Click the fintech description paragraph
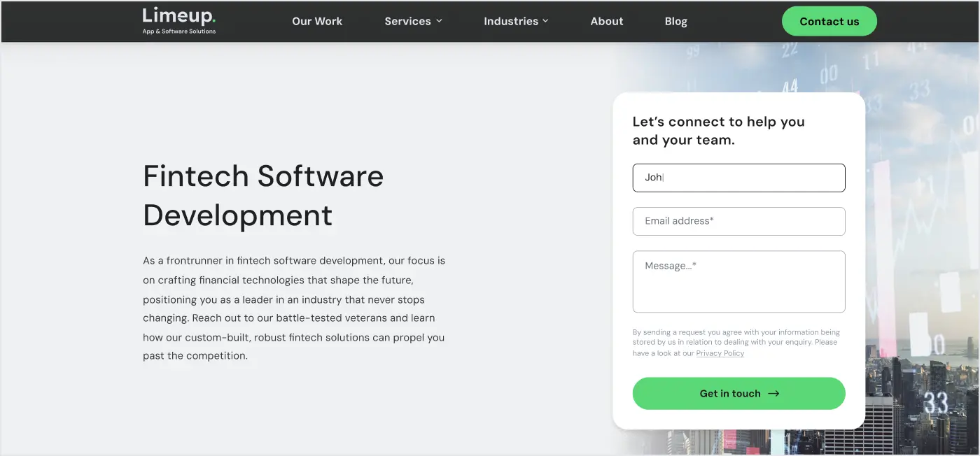 pyautogui.click(x=294, y=308)
